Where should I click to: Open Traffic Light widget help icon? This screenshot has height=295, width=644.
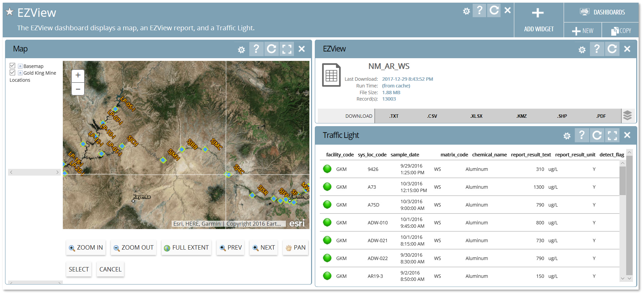point(582,135)
